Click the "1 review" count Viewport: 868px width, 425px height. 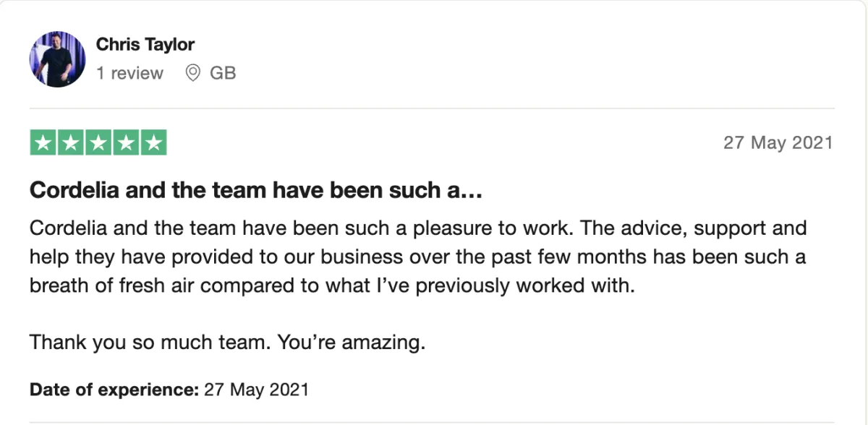[129, 73]
